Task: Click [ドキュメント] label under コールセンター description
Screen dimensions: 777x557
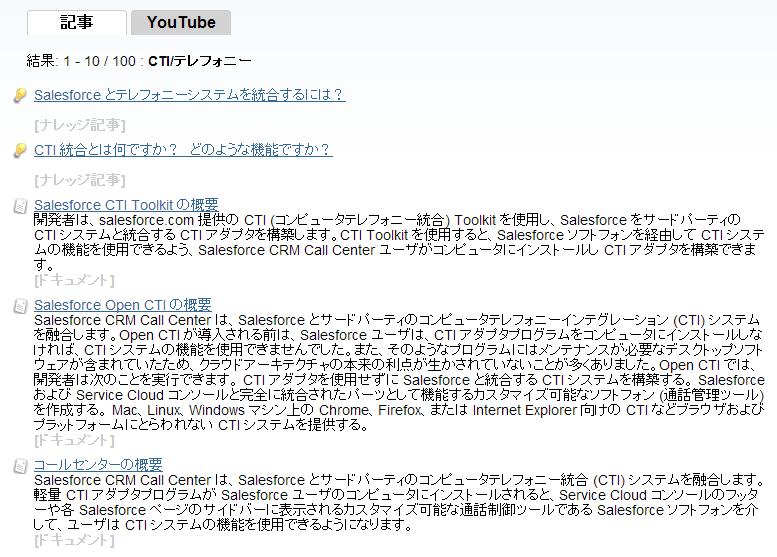Action: [74, 540]
